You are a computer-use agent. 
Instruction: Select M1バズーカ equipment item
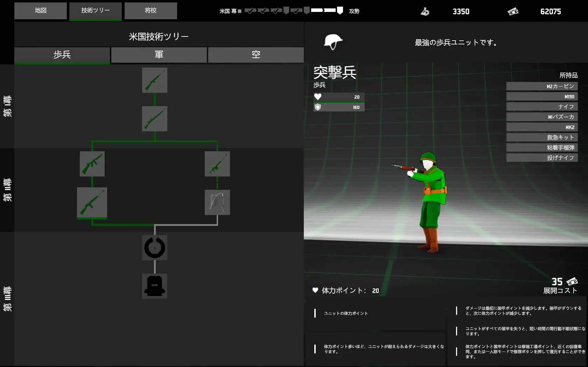[542, 117]
